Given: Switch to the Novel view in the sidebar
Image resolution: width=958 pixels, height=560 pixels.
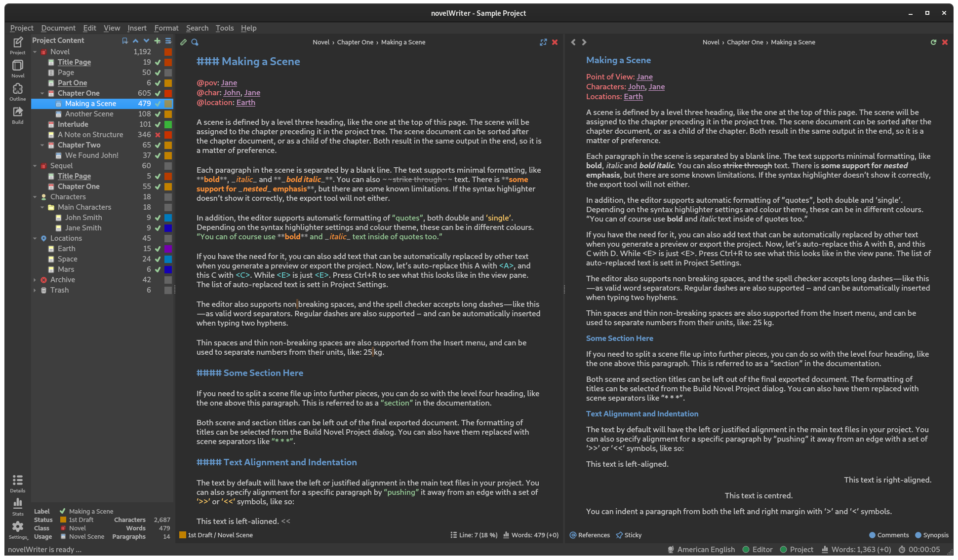Looking at the screenshot, I should point(18,69).
